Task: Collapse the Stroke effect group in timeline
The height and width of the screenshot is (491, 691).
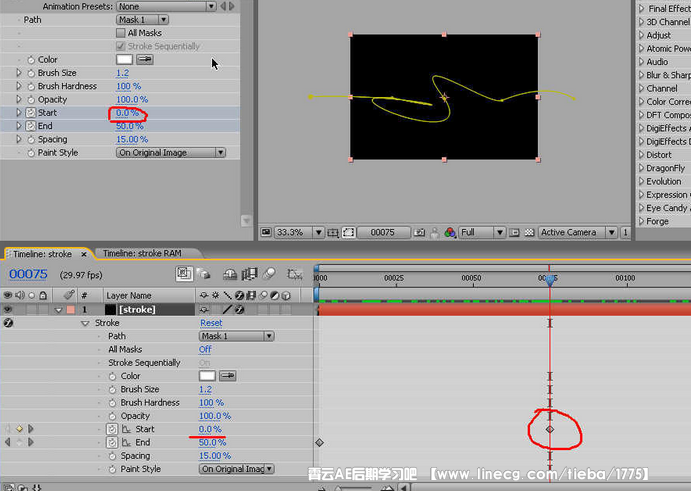Action: point(85,324)
